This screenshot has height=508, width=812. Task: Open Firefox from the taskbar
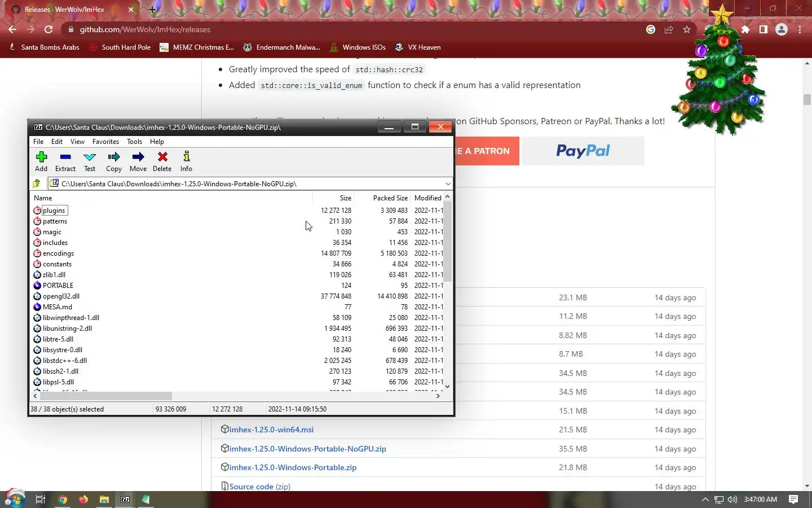pos(83,500)
